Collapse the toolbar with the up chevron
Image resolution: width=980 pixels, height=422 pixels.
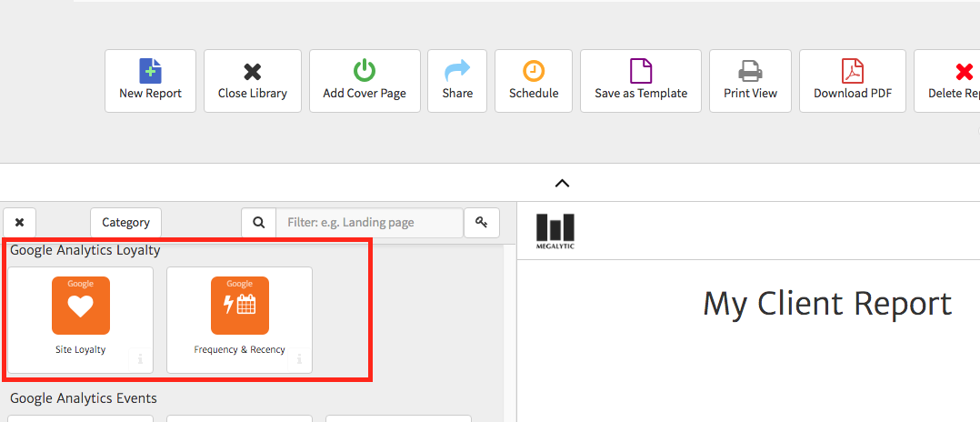point(562,184)
